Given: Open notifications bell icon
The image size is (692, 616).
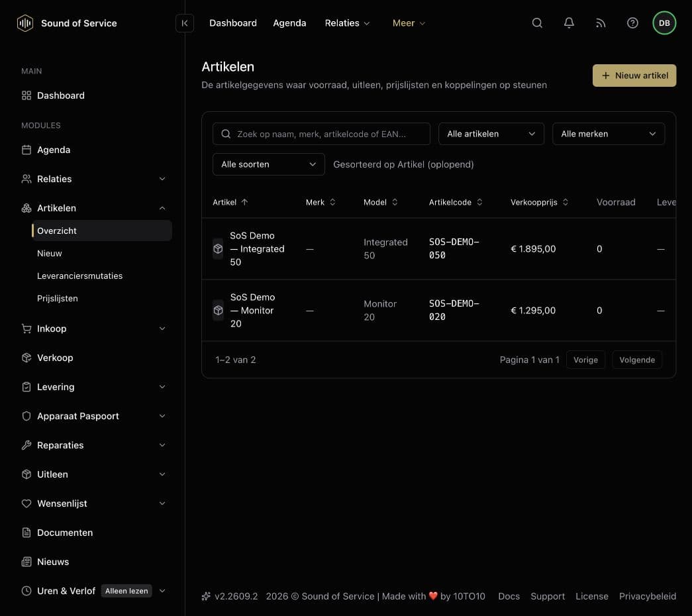Looking at the screenshot, I should 569,23.
